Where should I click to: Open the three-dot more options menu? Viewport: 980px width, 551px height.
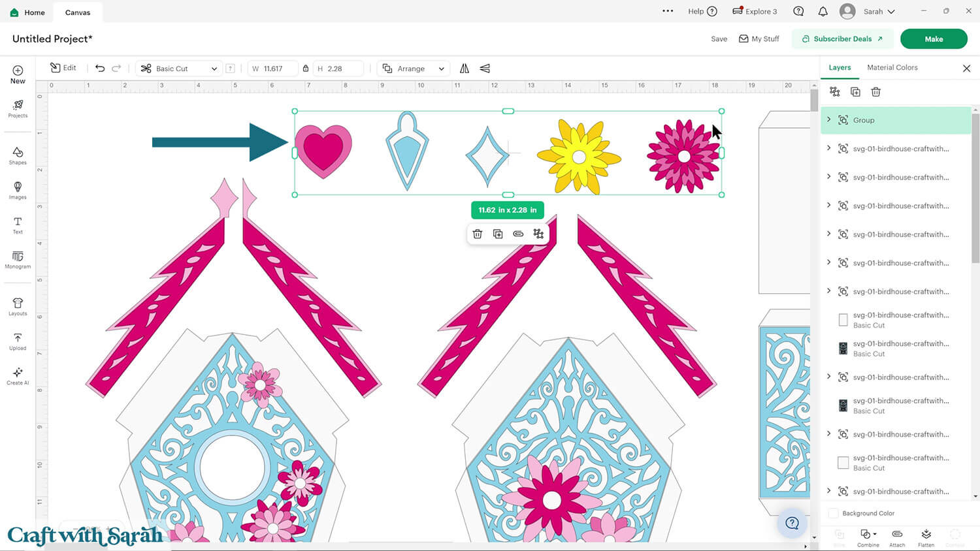[x=668, y=11]
